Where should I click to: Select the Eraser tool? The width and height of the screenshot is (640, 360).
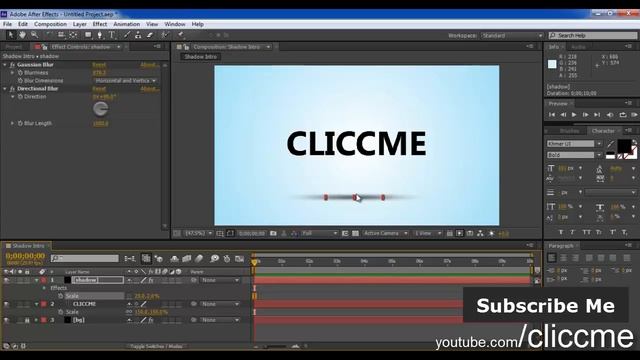(x=149, y=35)
